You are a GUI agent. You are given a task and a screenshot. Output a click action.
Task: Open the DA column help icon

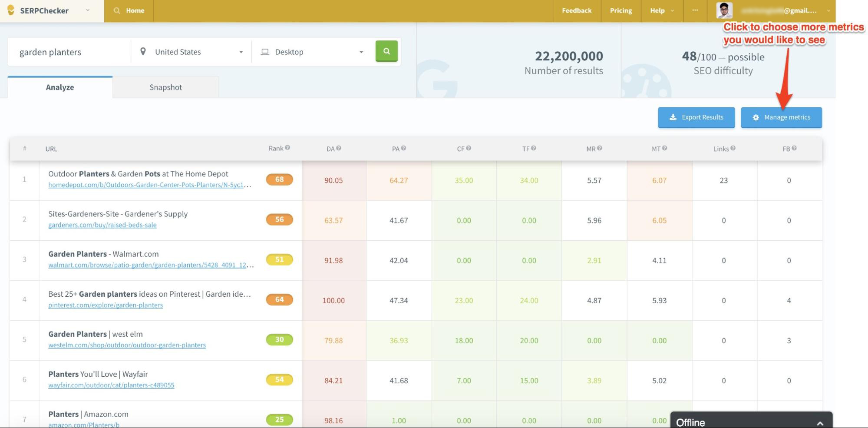coord(340,148)
